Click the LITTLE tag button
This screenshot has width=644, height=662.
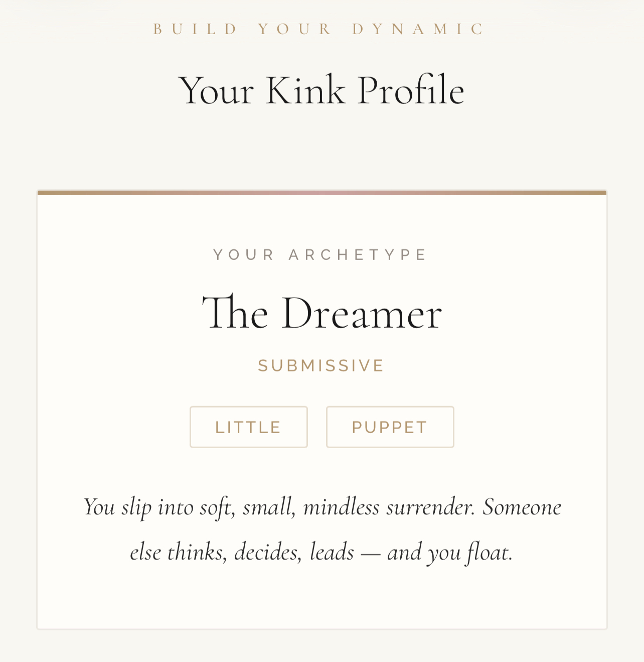pyautogui.click(x=248, y=427)
